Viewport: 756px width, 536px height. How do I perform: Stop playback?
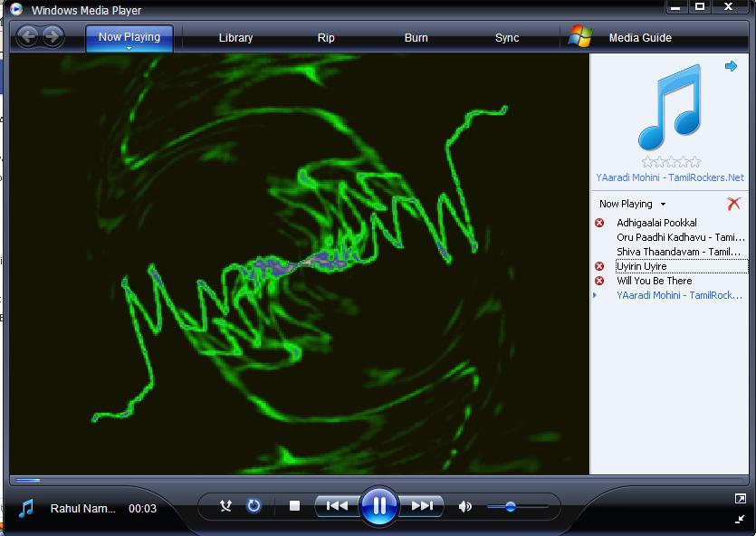294,505
